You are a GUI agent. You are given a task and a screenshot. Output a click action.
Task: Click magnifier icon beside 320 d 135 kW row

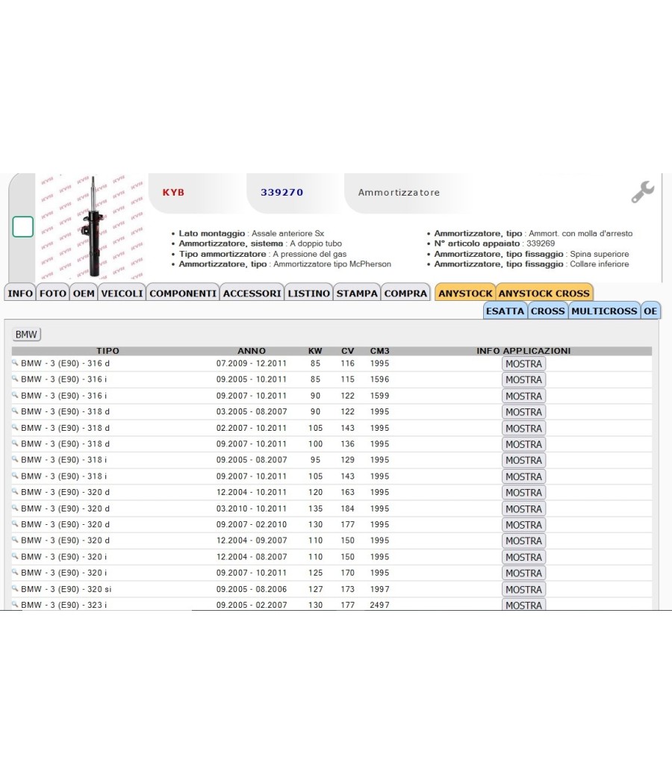click(x=15, y=508)
